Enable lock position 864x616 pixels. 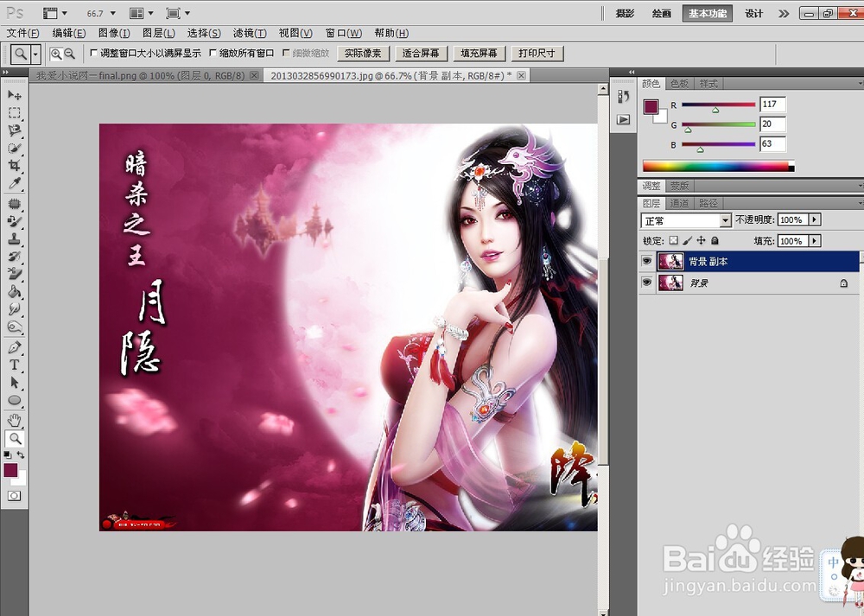coord(701,241)
